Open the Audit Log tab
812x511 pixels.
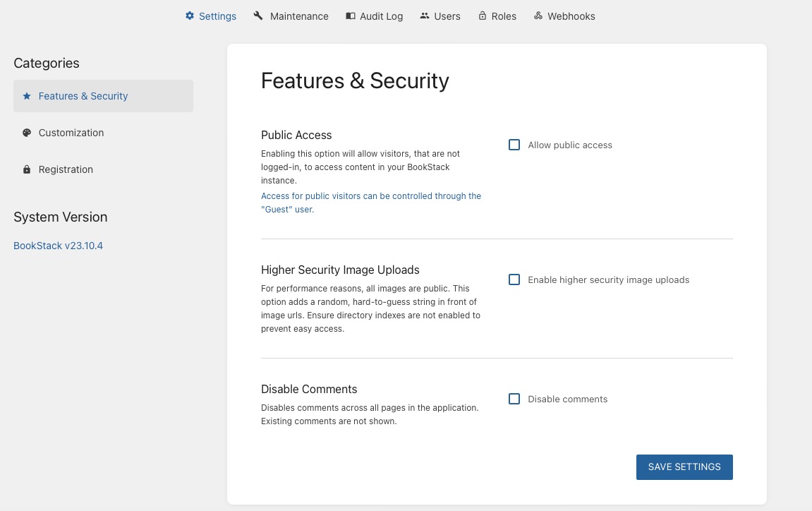(x=381, y=16)
